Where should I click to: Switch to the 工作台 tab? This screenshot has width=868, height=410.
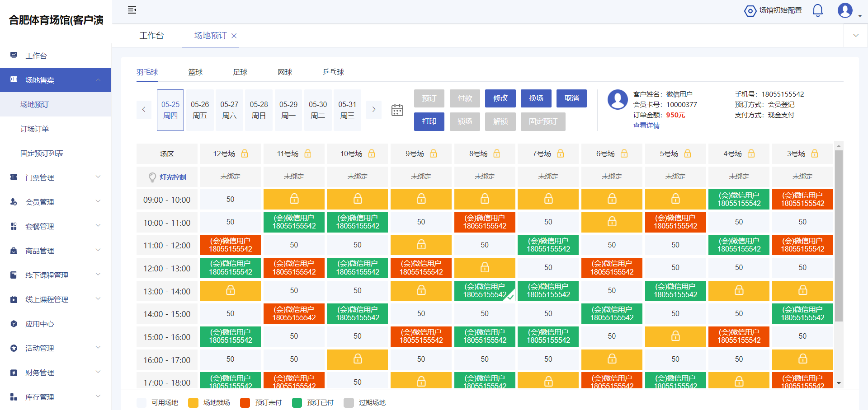click(152, 35)
